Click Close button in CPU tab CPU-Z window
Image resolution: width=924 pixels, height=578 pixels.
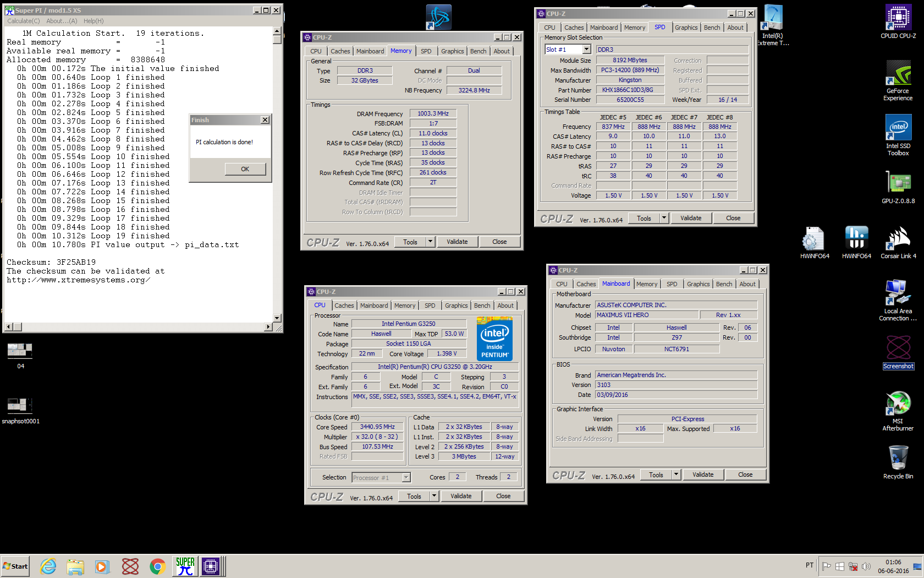click(503, 496)
